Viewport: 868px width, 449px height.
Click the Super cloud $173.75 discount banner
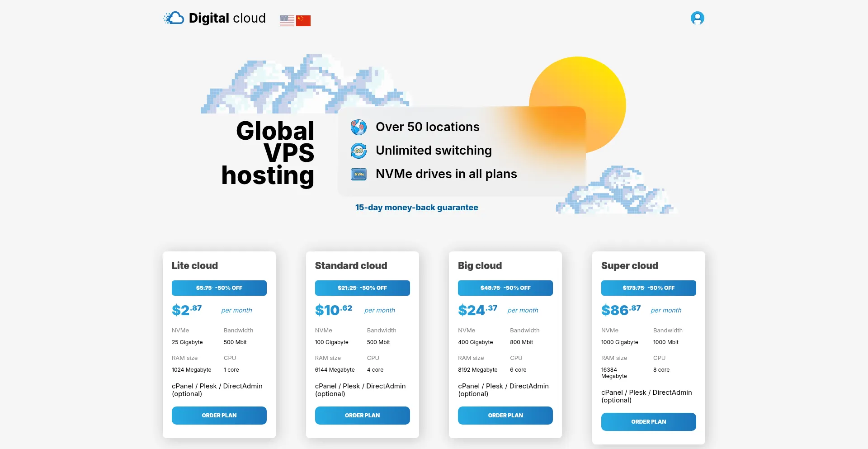coord(648,288)
